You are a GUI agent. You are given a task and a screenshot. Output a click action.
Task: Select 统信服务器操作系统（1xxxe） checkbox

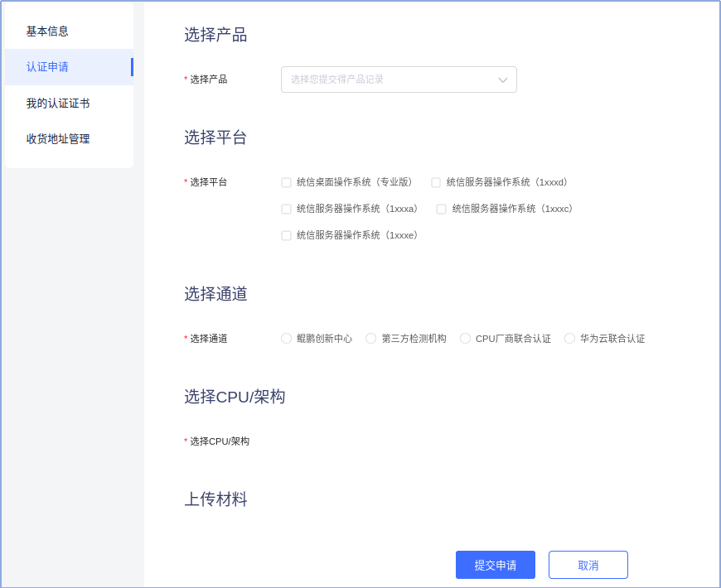[x=286, y=236]
